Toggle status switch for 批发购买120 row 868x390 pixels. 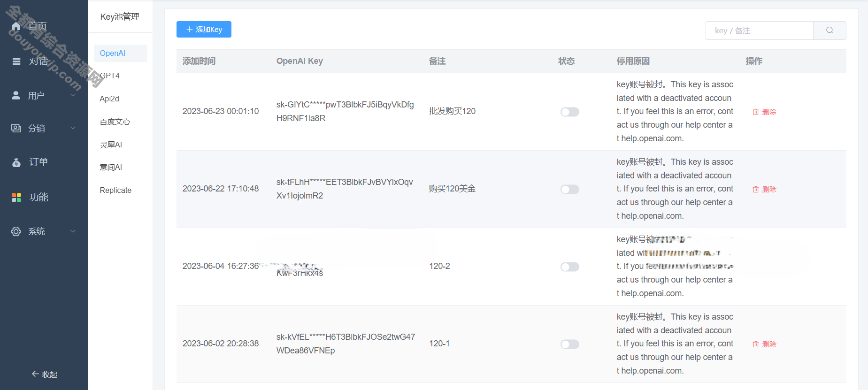[x=569, y=112]
